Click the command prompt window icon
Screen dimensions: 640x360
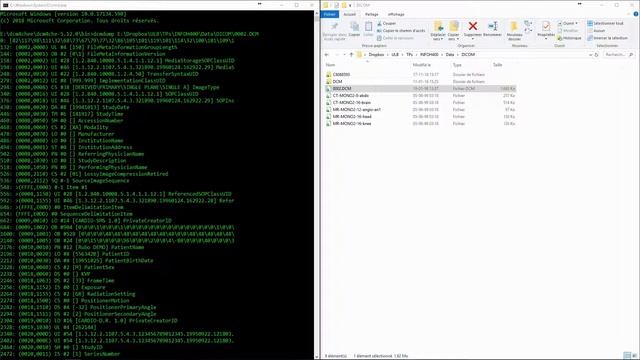5,5
